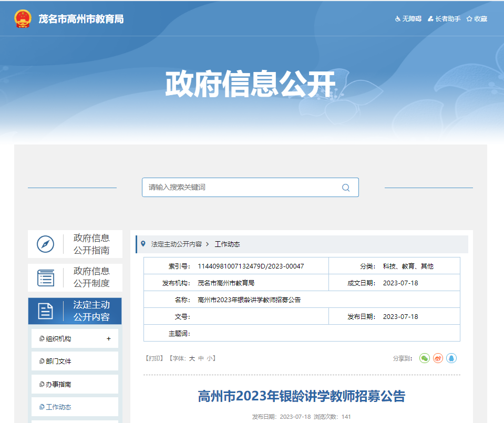This screenshot has height=423, width=504.
Task: Click the 打印 print link
Action: pyautogui.click(x=155, y=358)
